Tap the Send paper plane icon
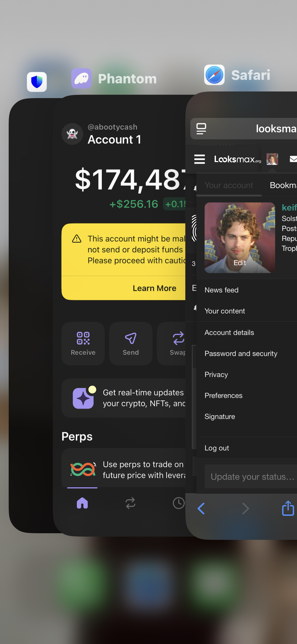Viewport: 297px width, 644px height. click(131, 338)
